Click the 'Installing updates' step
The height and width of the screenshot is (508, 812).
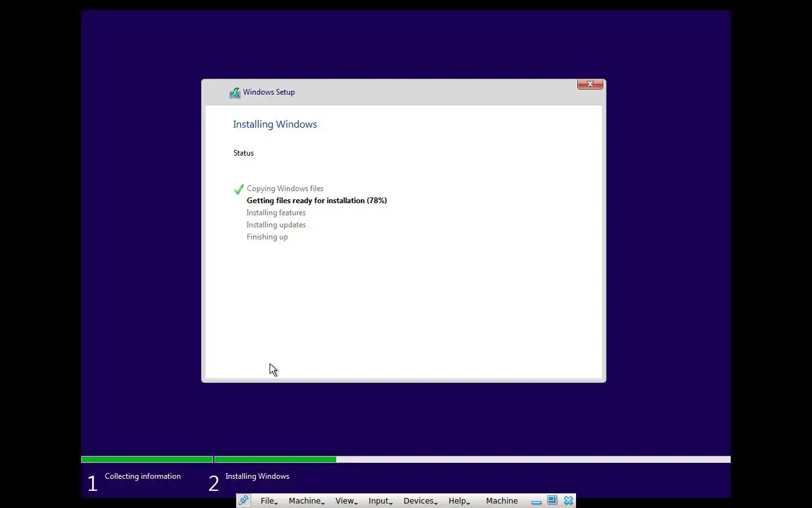point(276,225)
